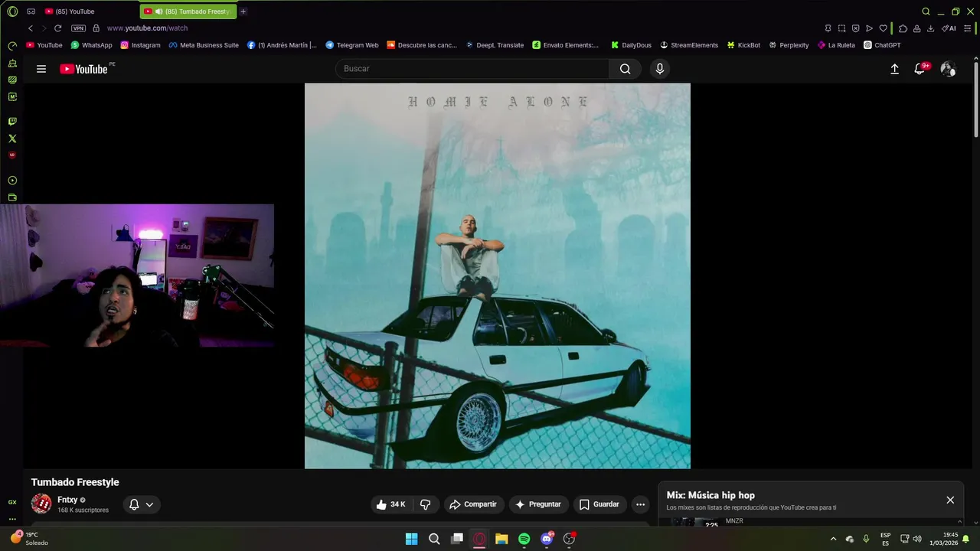Open Telegram Web bookmark
This screenshot has height=551, width=980.
pyautogui.click(x=351, y=45)
